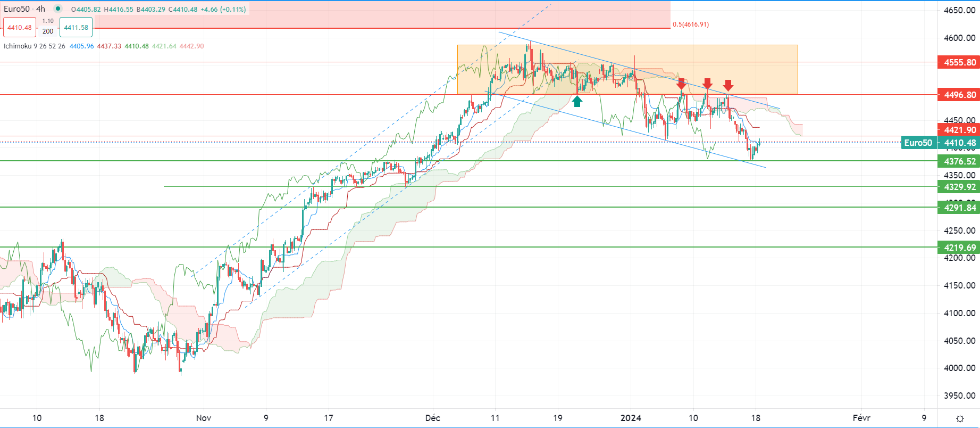Click the 0.5(4616.91) Fibonacci level label

click(x=690, y=24)
